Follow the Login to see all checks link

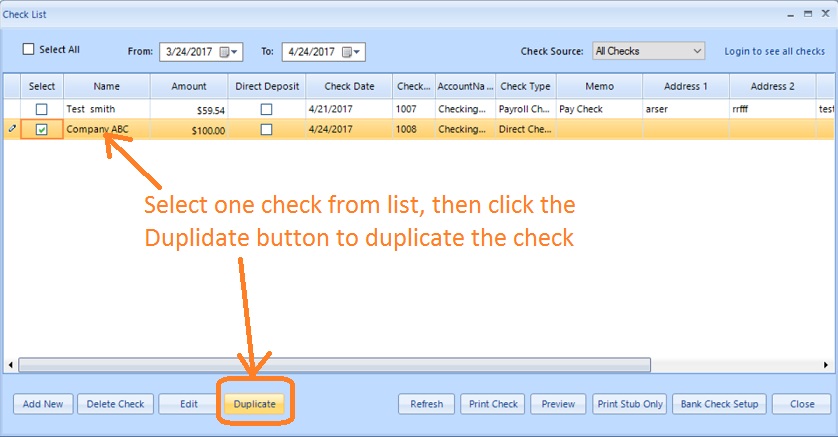pyautogui.click(x=774, y=51)
